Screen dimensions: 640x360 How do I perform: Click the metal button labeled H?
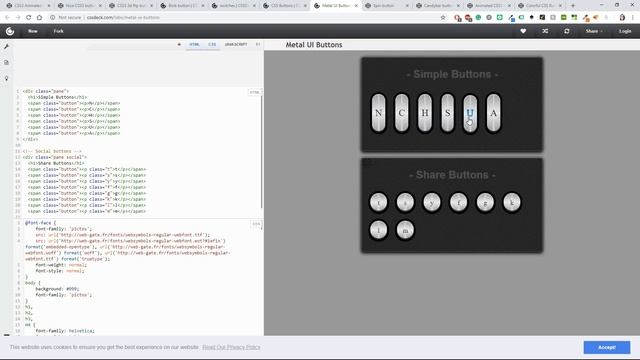click(425, 113)
